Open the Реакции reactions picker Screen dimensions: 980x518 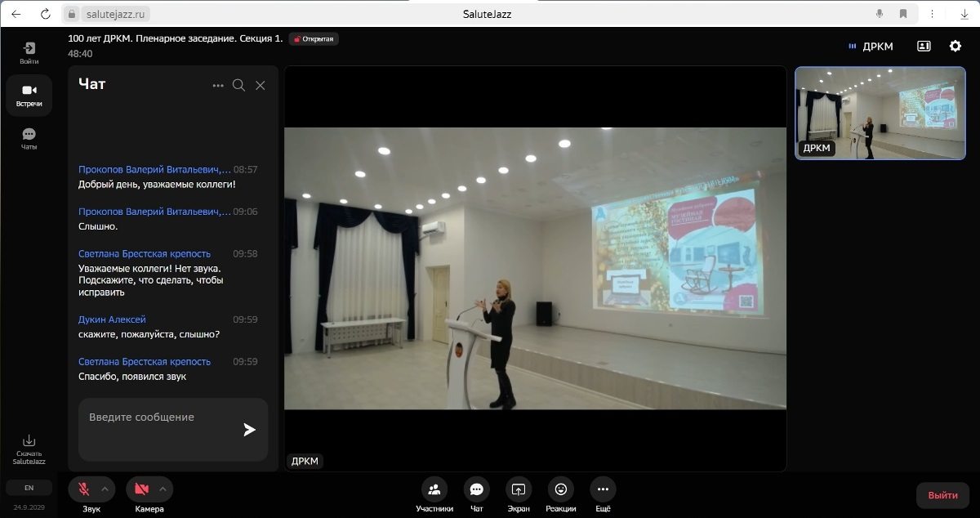[560, 489]
